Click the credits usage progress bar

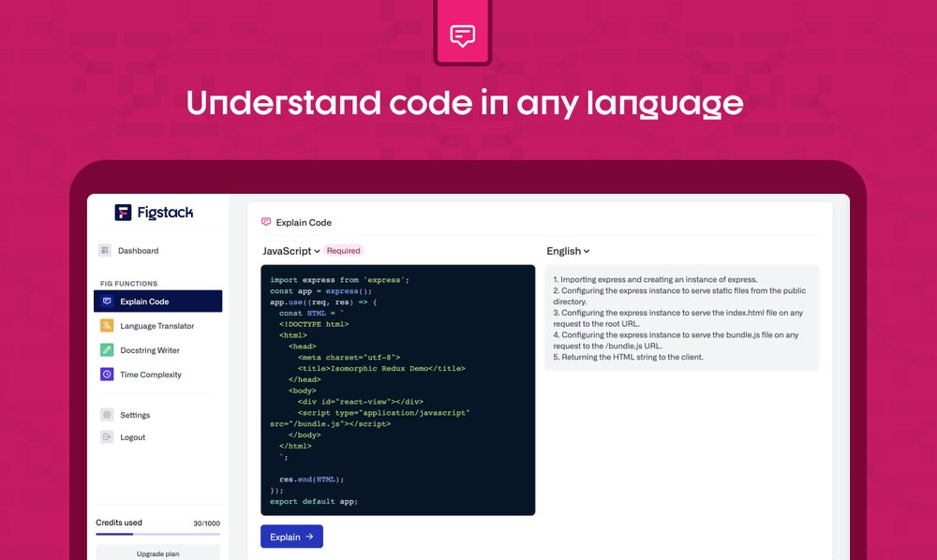[x=157, y=534]
